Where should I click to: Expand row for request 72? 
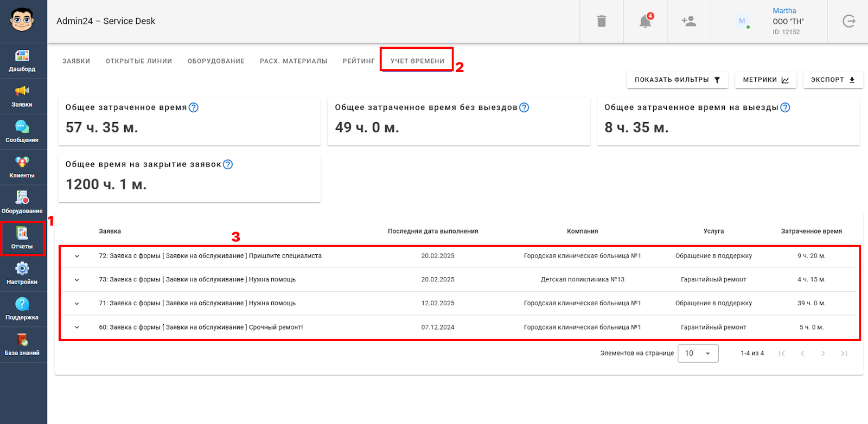pyautogui.click(x=77, y=256)
